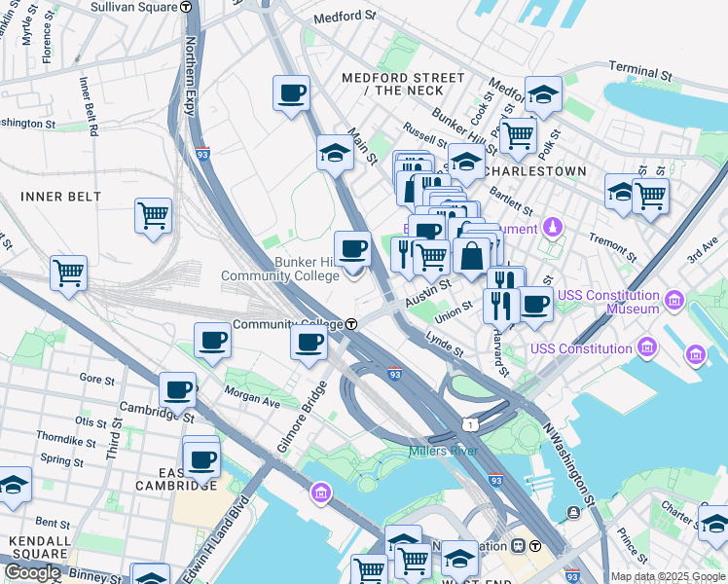The height and width of the screenshot is (584, 728).
Task: Open the school marker near Terminal St
Action: [x=544, y=97]
